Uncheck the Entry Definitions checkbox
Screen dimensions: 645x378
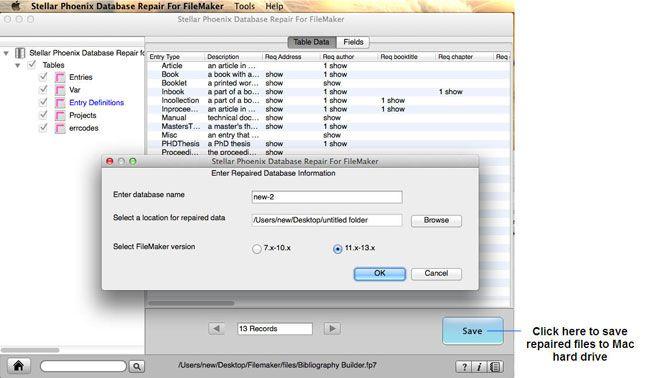coord(43,102)
